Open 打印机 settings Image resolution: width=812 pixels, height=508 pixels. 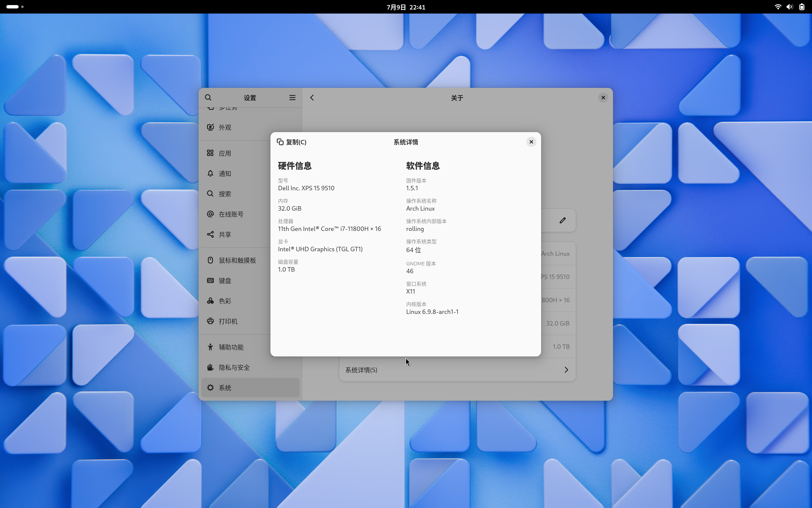point(250,321)
